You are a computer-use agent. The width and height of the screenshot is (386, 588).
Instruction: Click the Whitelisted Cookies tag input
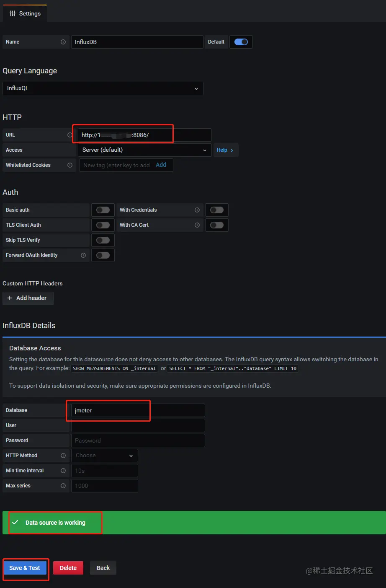[x=117, y=165]
